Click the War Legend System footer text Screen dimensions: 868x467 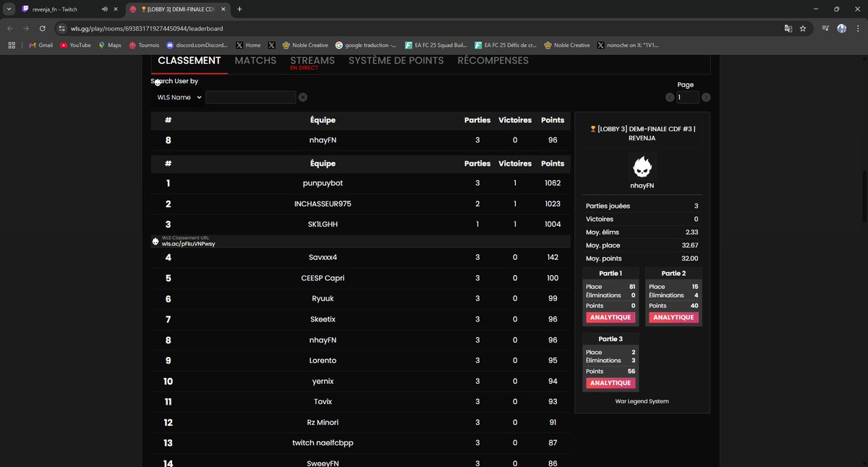(x=642, y=401)
